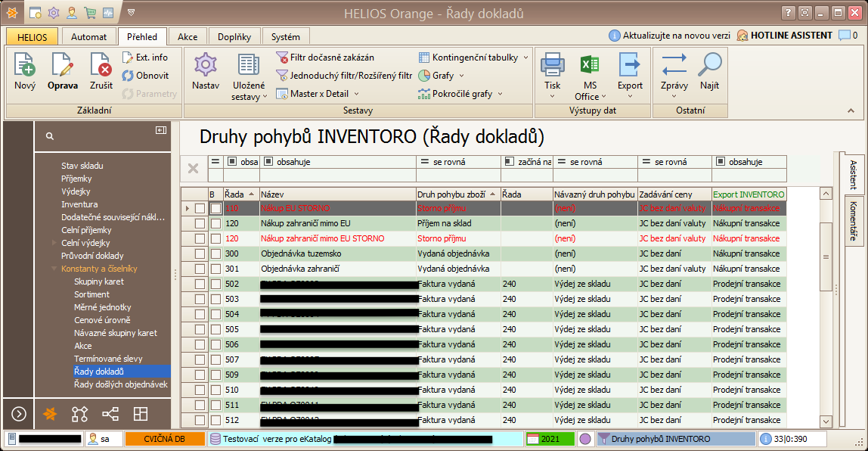Viewport: 868px width, 451px height.
Task: Open the Pokročilé grafy dropdown
Action: [x=500, y=94]
